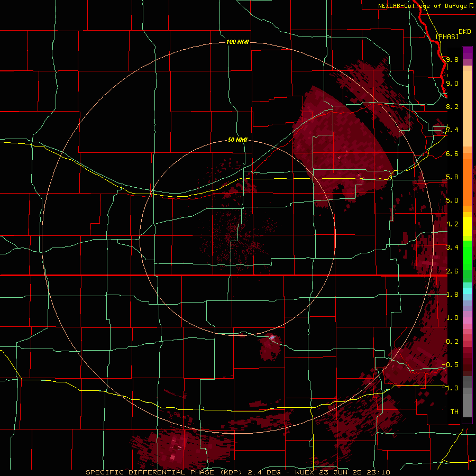The width and height of the screenshot is (476, 476).
Task: Click the 4.2 legend value
Action: (452, 224)
